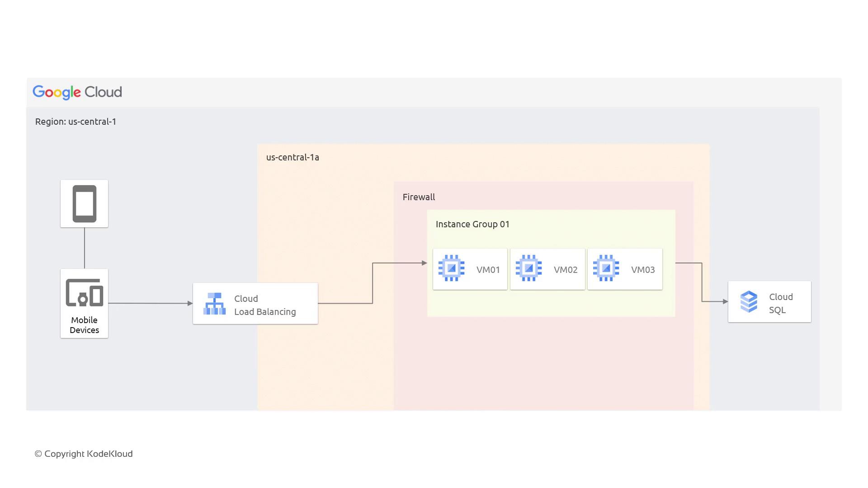Click the Cloud SQL database icon
This screenshot has height=488, width=868.
click(x=749, y=301)
